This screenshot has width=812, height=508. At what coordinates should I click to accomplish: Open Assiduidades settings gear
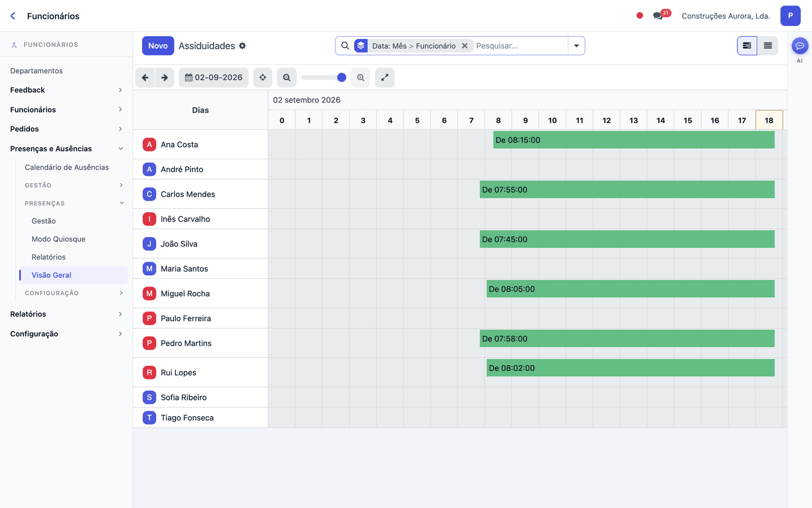pos(243,46)
